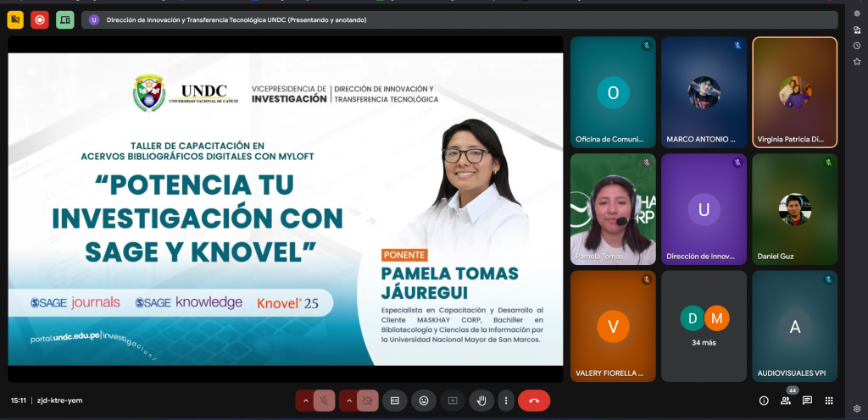The height and width of the screenshot is (420, 868).
Task: Select the MARCO ANTONIO participant tile
Action: [x=704, y=92]
